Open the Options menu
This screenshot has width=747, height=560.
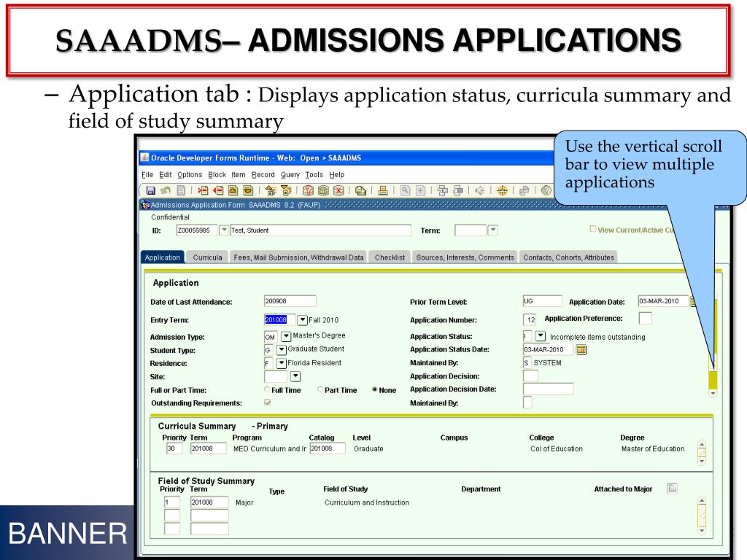click(190, 175)
